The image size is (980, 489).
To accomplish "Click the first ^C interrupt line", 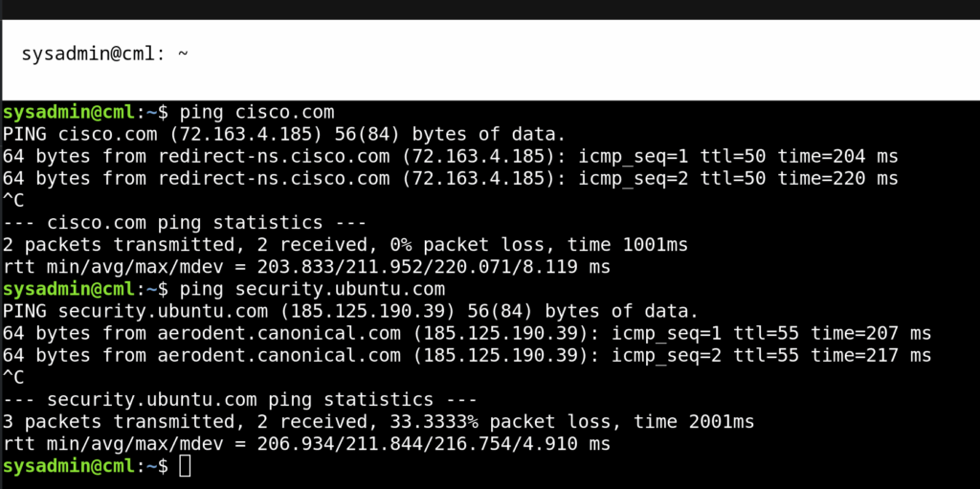I will [13, 200].
